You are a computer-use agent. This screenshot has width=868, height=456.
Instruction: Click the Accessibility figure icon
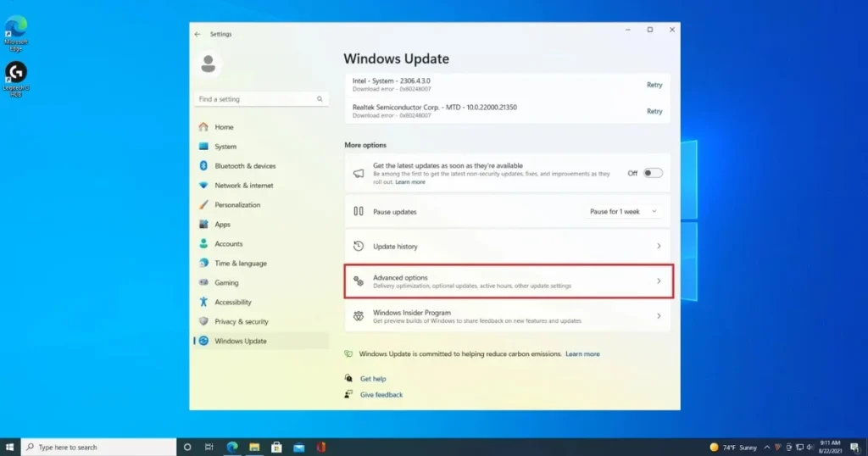[x=203, y=302]
